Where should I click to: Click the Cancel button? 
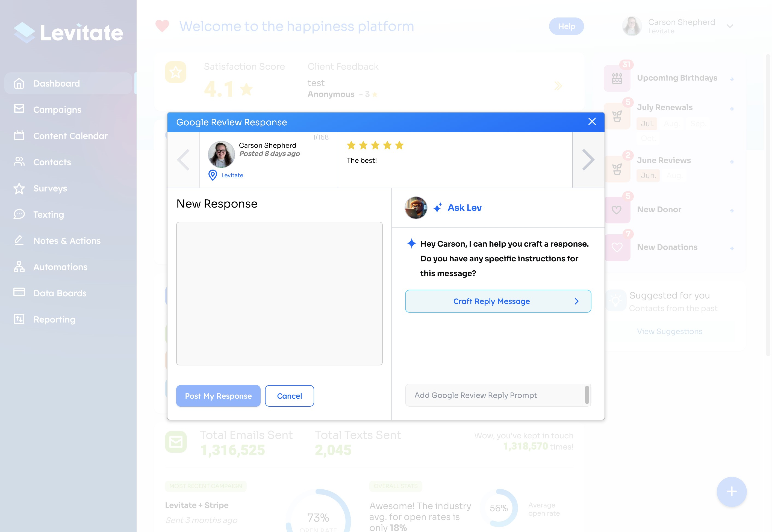tap(289, 396)
